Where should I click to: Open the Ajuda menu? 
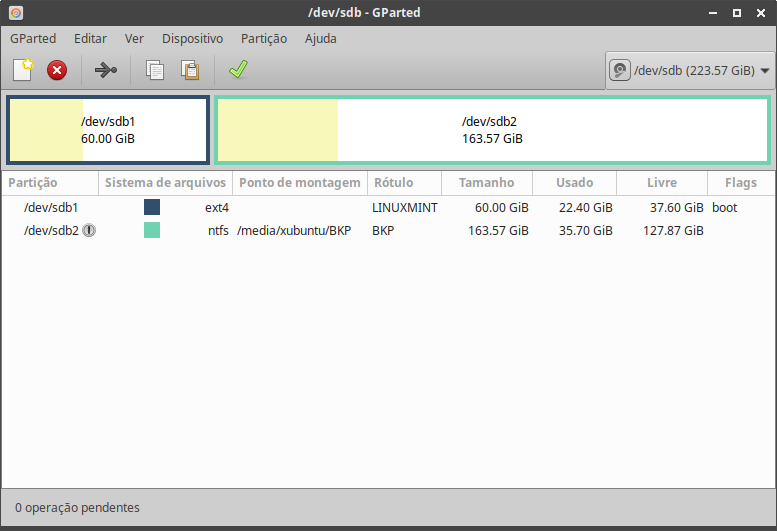[321, 39]
